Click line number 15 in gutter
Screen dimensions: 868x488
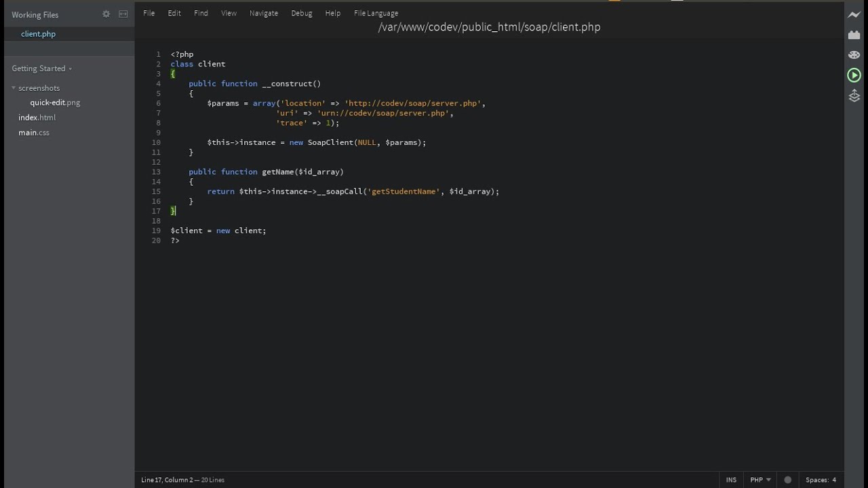156,191
